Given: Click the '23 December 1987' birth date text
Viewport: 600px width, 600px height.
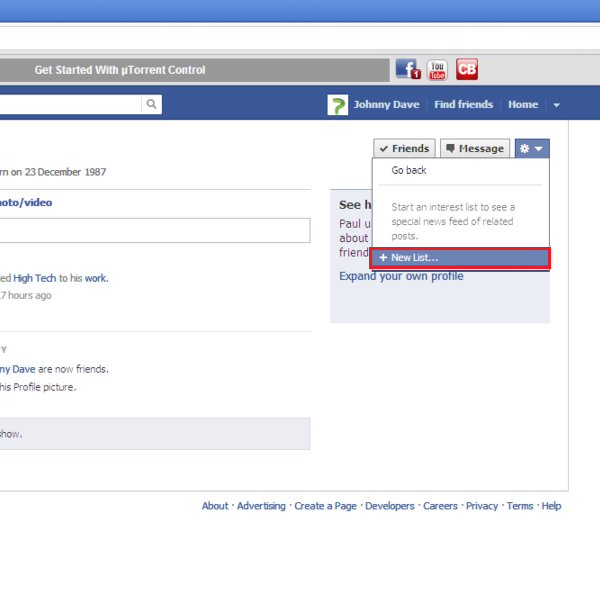Looking at the screenshot, I should tap(65, 172).
